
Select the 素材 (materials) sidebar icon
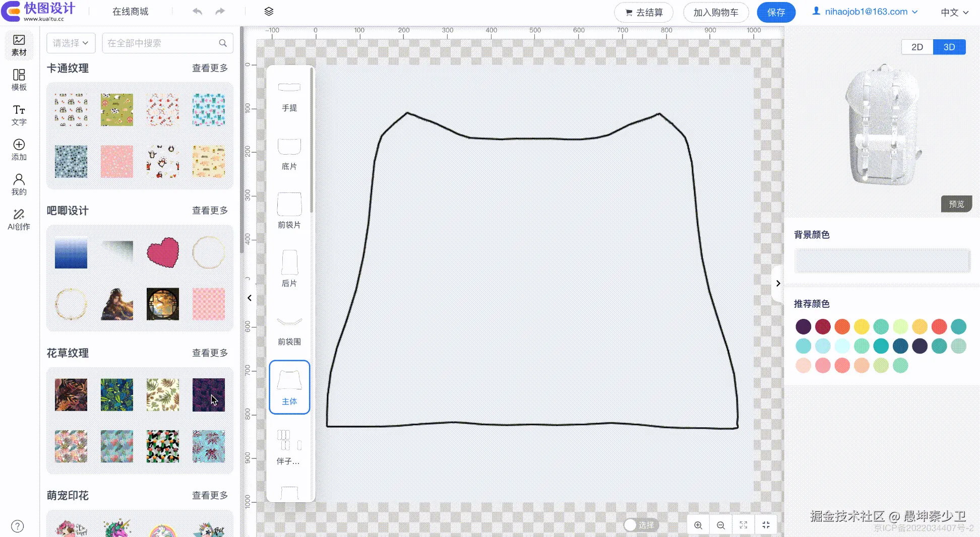pyautogui.click(x=19, y=45)
